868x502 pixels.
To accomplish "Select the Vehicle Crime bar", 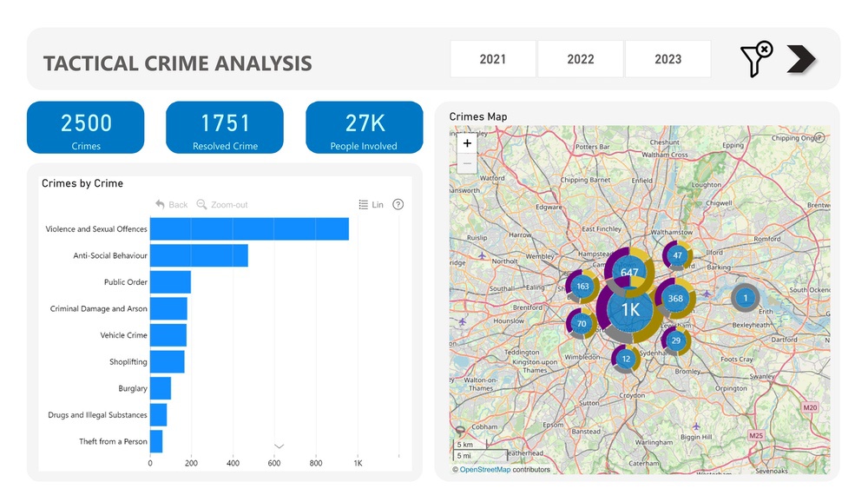I will point(168,335).
